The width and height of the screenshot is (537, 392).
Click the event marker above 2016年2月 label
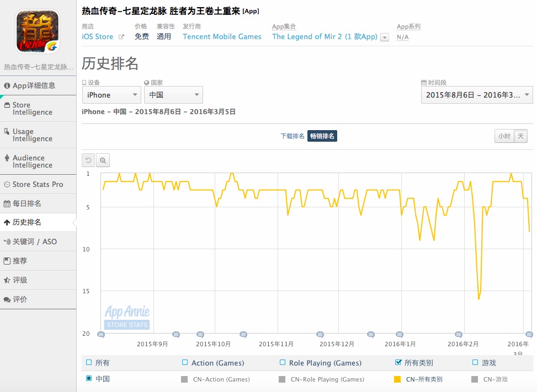tap(459, 334)
